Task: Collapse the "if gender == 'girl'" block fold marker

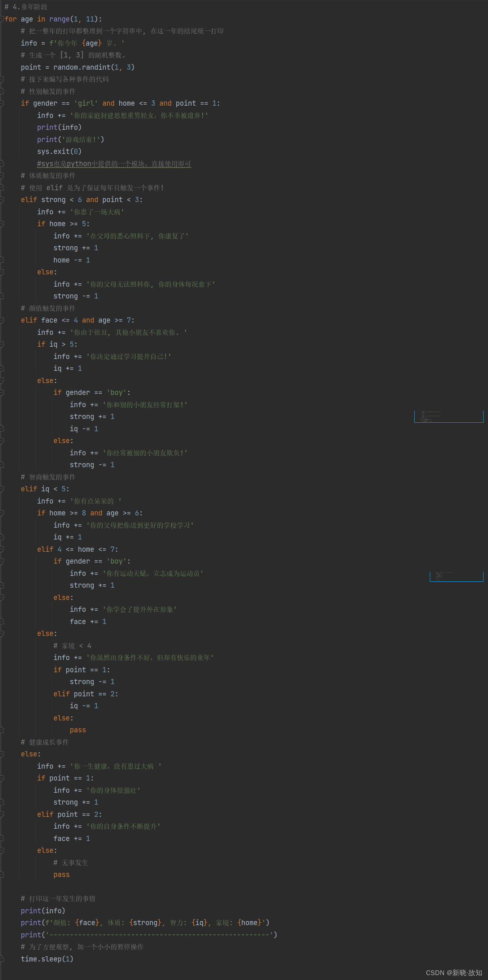Action: pos(2,103)
